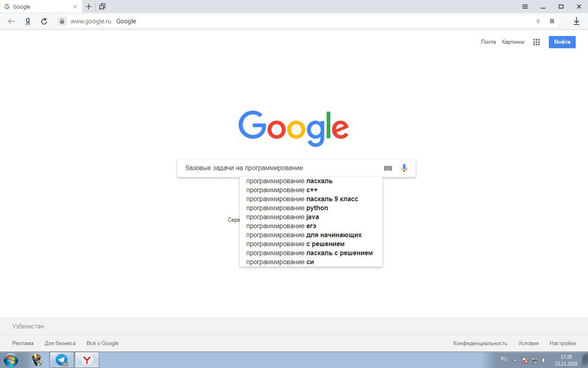Image resolution: width=588 pixels, height=368 pixels.
Task: Open the Конфиденциальность footer link
Action: [480, 343]
